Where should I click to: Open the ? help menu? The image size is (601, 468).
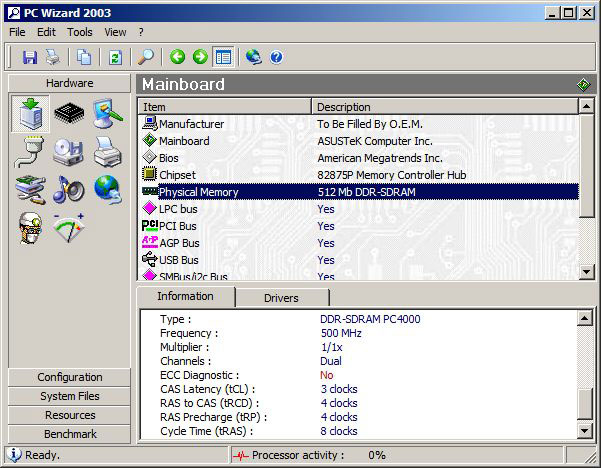(x=141, y=32)
